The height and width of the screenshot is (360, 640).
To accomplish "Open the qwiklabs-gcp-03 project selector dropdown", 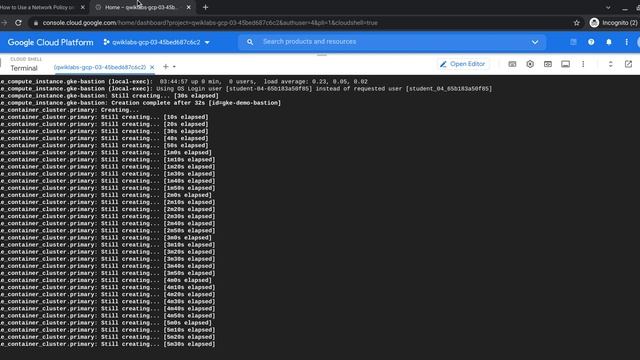I will pos(157,42).
